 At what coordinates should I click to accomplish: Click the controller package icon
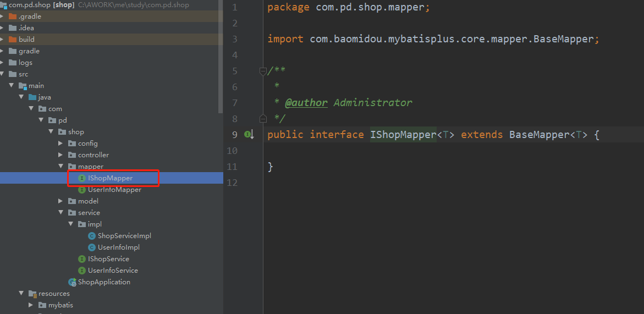click(72, 155)
